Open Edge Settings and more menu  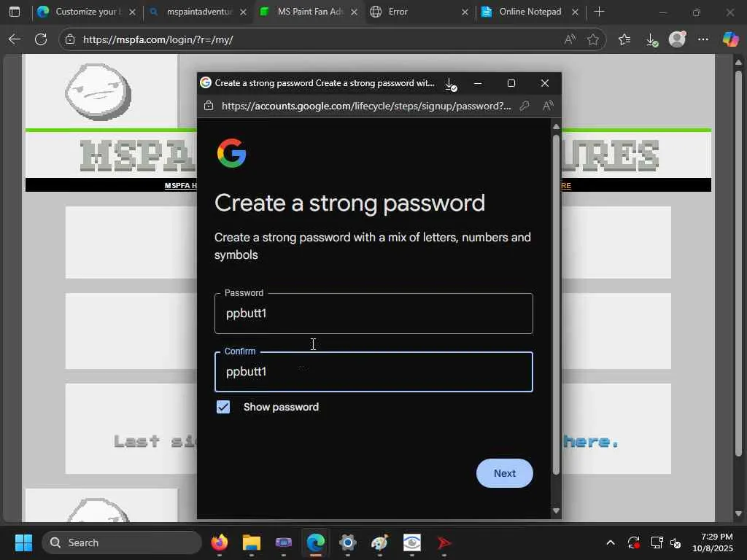pos(703,39)
